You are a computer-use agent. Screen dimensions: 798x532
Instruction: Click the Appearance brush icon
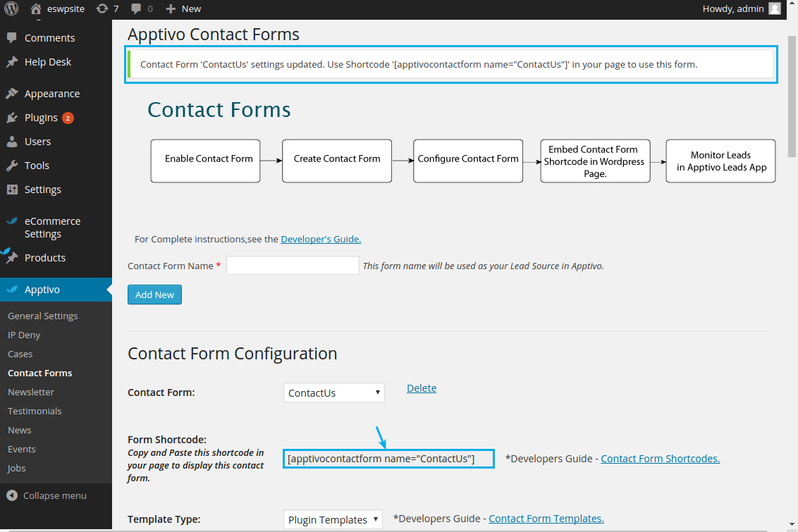click(12, 94)
